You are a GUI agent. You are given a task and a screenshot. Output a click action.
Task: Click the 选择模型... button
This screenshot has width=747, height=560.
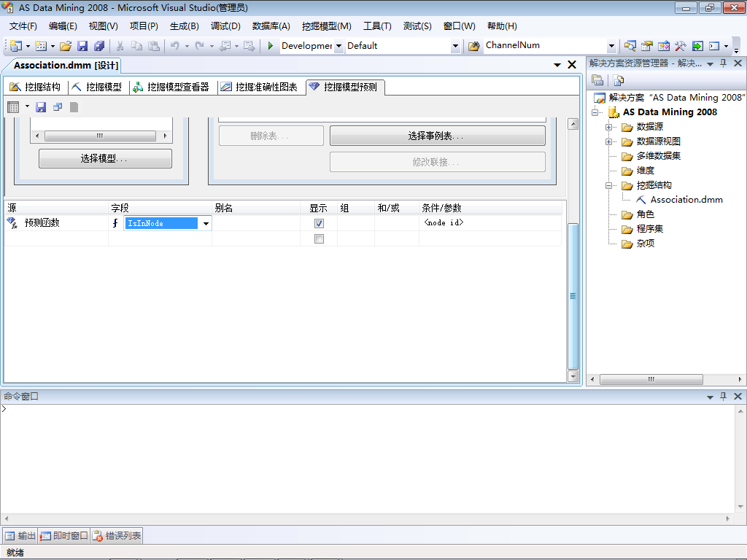click(105, 158)
